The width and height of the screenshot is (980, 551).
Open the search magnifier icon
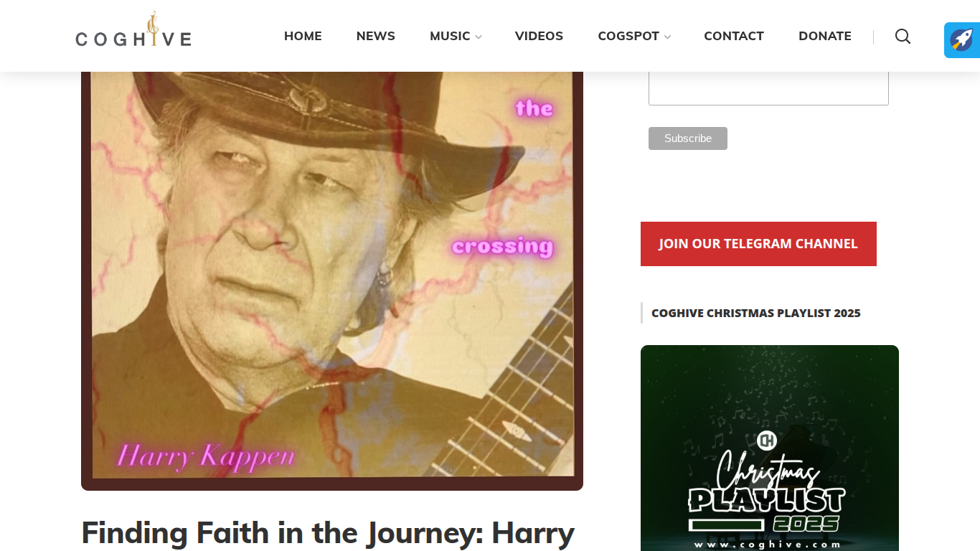click(903, 36)
